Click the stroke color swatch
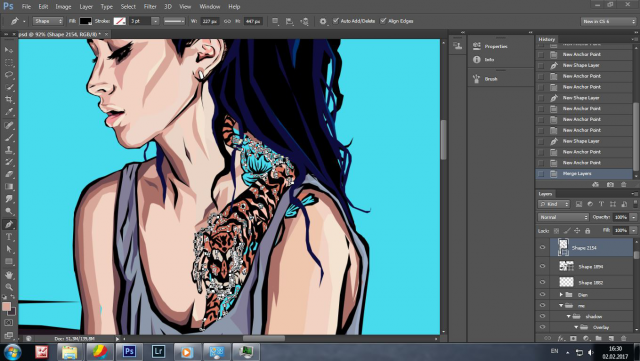This screenshot has width=640, height=361. click(x=119, y=21)
